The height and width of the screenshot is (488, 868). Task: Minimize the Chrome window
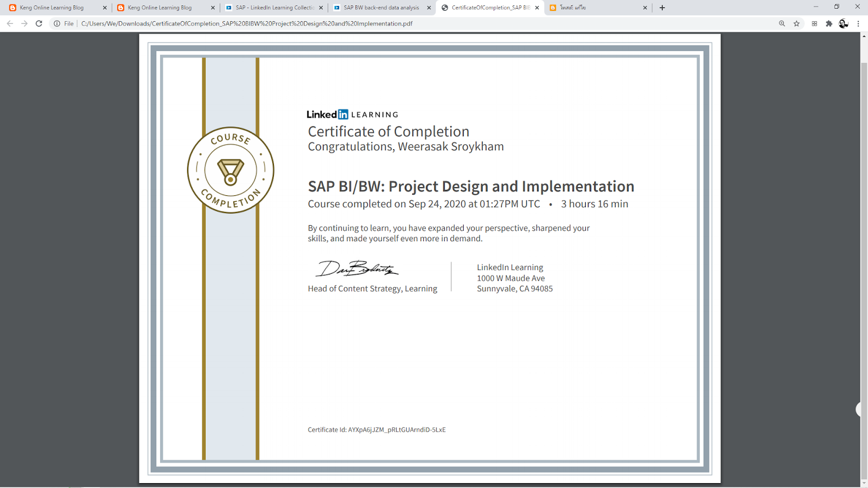point(815,7)
